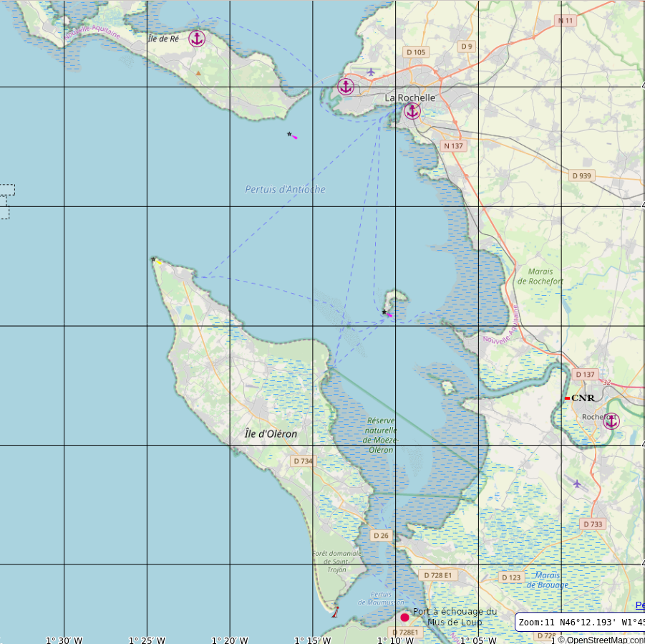Click the harbor anchor below La Rochelle label
This screenshot has width=645, height=644.
click(x=412, y=111)
